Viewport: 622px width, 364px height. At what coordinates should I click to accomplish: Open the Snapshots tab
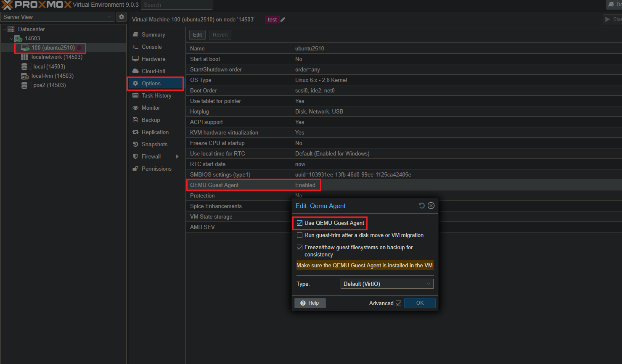pyautogui.click(x=154, y=145)
